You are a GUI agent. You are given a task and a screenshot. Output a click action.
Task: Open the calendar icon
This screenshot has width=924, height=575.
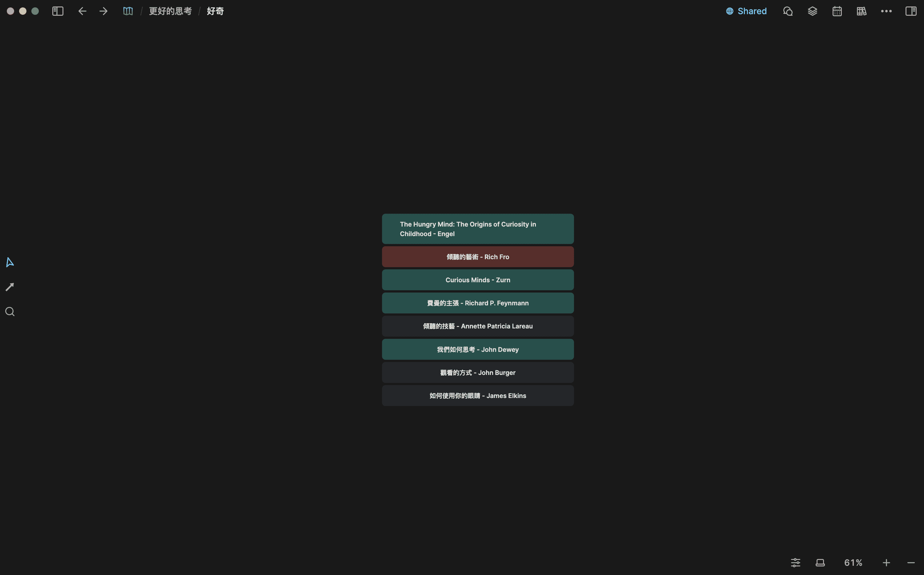pyautogui.click(x=837, y=11)
